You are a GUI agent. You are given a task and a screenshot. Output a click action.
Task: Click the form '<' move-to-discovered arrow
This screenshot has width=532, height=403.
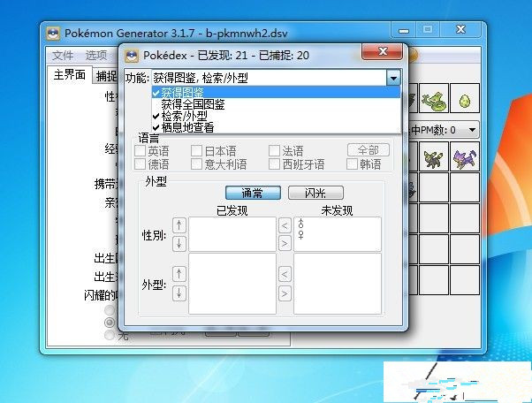[x=285, y=274]
